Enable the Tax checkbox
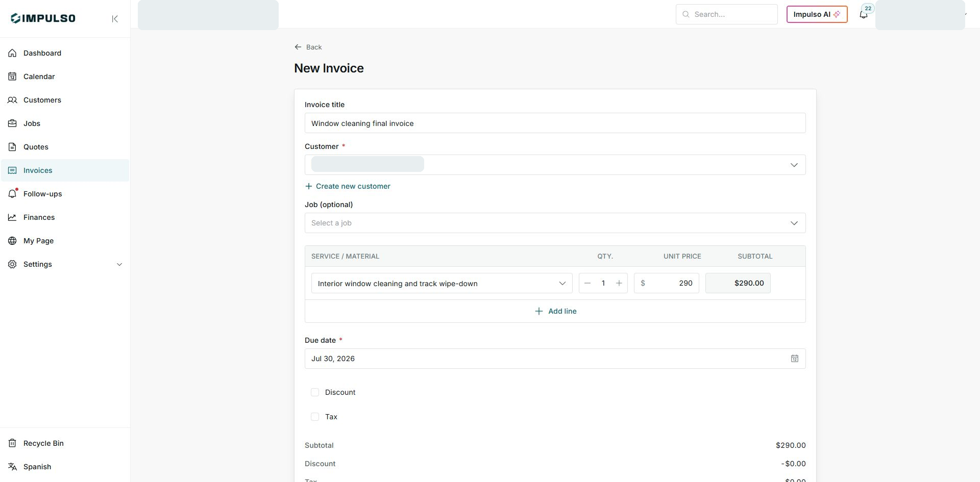980x482 pixels. point(315,417)
